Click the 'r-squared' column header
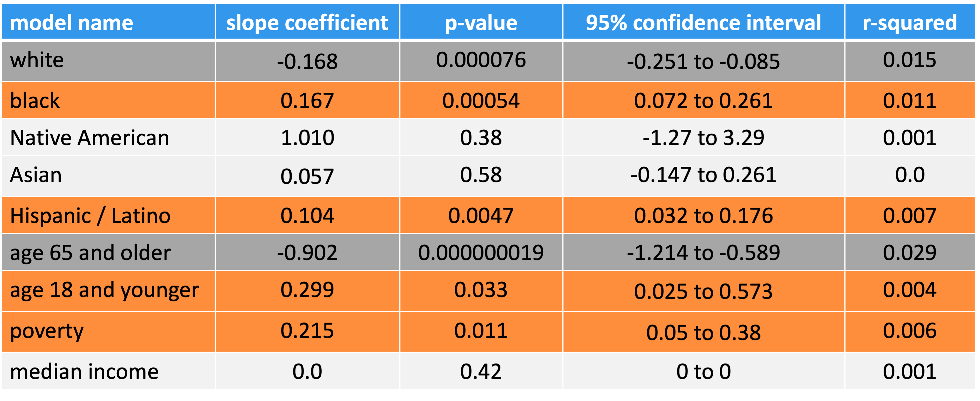Screen dimensions: 980x401 pos(910,23)
